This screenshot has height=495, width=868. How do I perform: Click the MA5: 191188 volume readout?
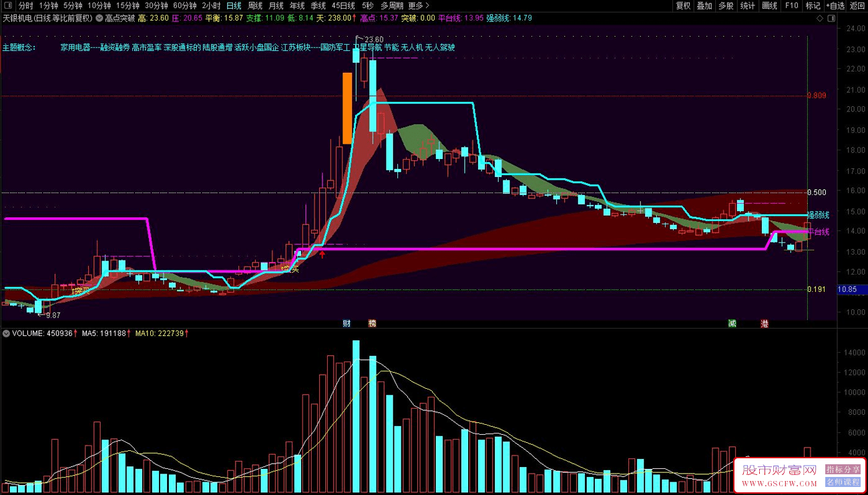[x=106, y=333]
